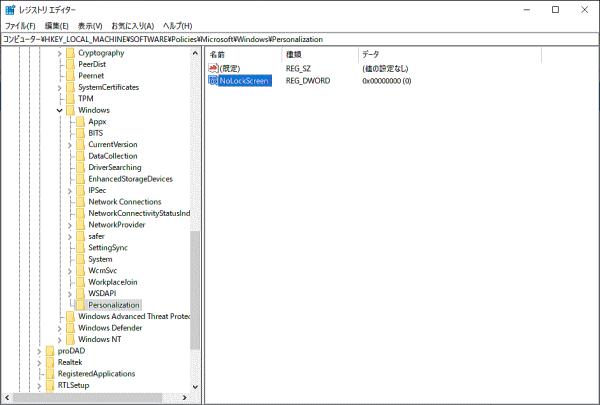Click the PeerDist folder icon
This screenshot has height=405, width=600.
(70, 64)
